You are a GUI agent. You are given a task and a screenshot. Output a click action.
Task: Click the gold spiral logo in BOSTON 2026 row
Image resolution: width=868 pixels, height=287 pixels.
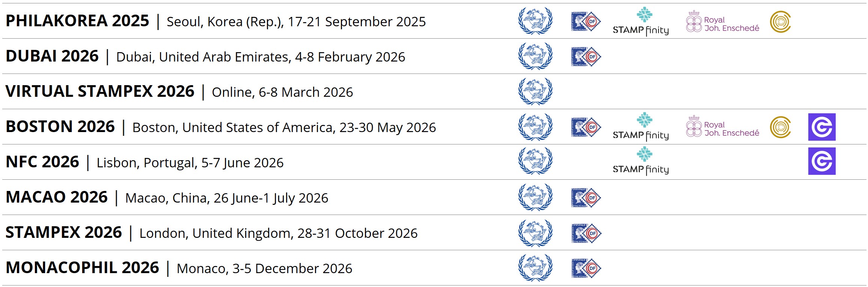point(781,127)
